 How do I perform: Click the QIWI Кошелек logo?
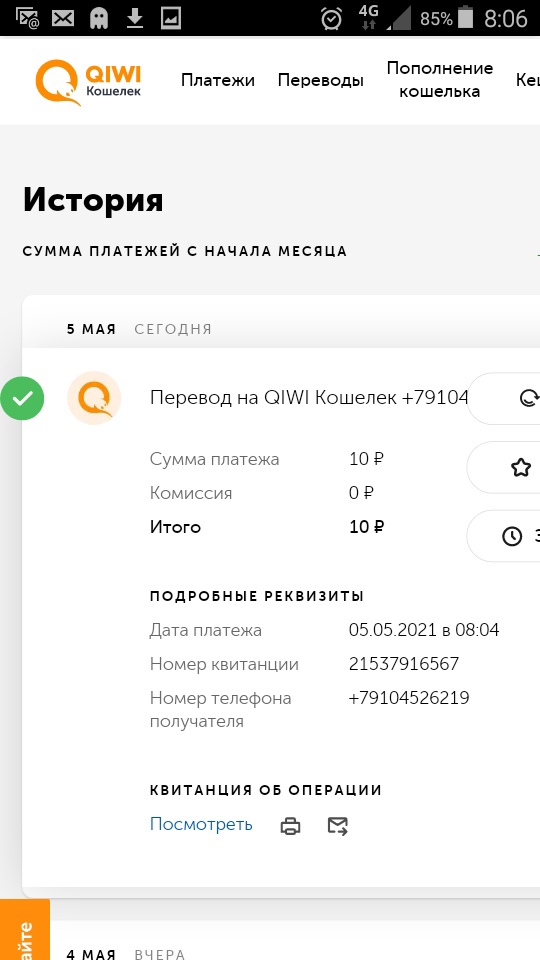[x=88, y=82]
